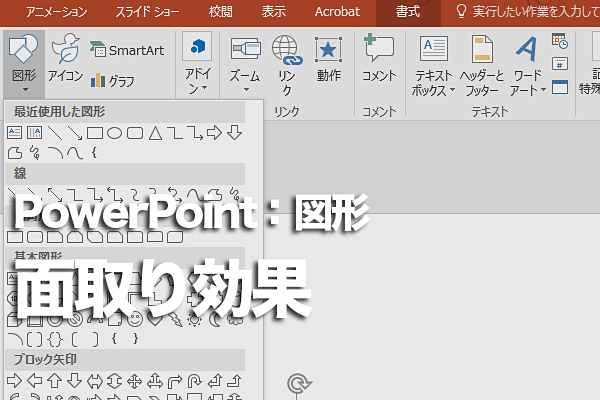Choose the double brace basic shape
This screenshot has width=600, height=400.
55,339
